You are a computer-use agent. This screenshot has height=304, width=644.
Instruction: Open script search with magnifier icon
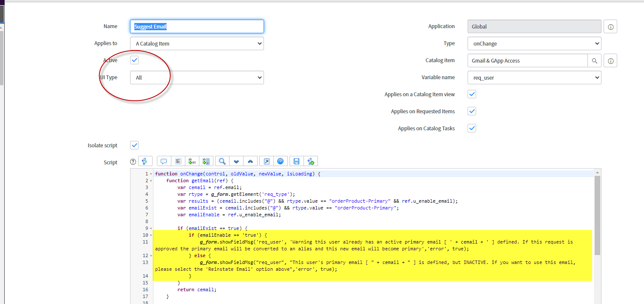point(222,161)
